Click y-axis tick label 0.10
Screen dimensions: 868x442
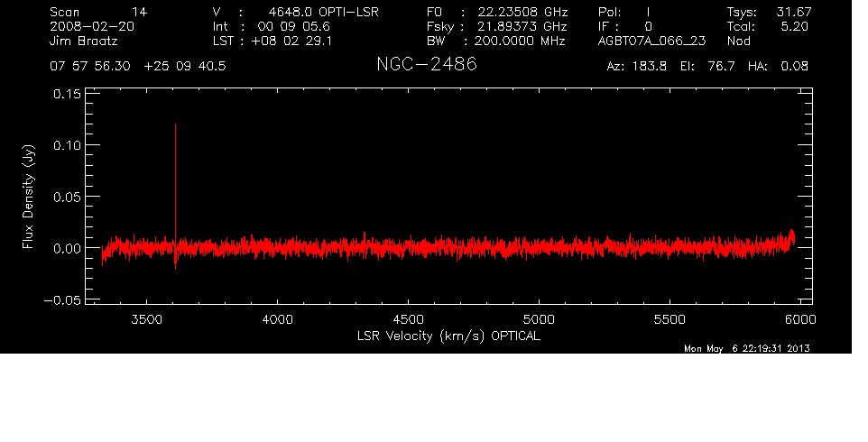pos(67,145)
